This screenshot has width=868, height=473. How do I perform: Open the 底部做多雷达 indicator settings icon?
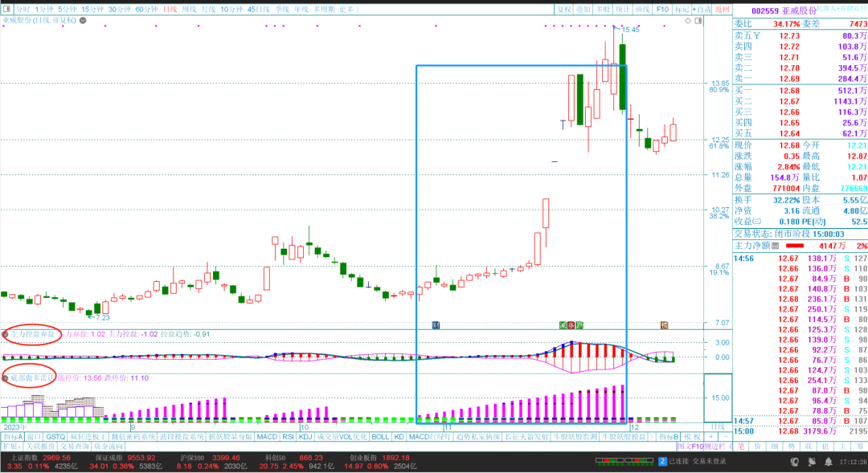tap(6, 378)
